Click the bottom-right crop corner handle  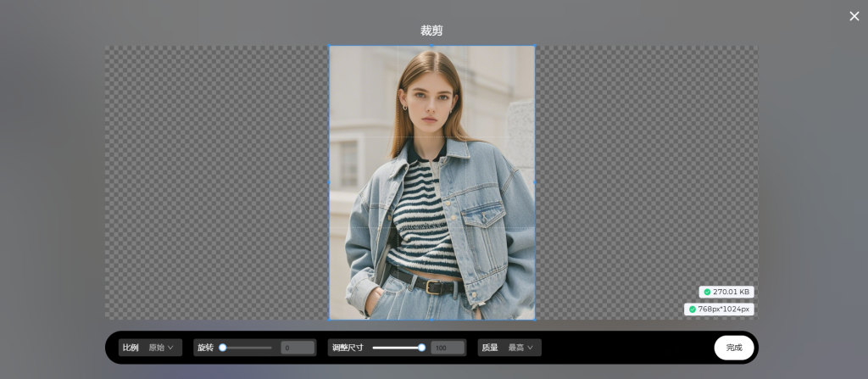click(x=535, y=320)
